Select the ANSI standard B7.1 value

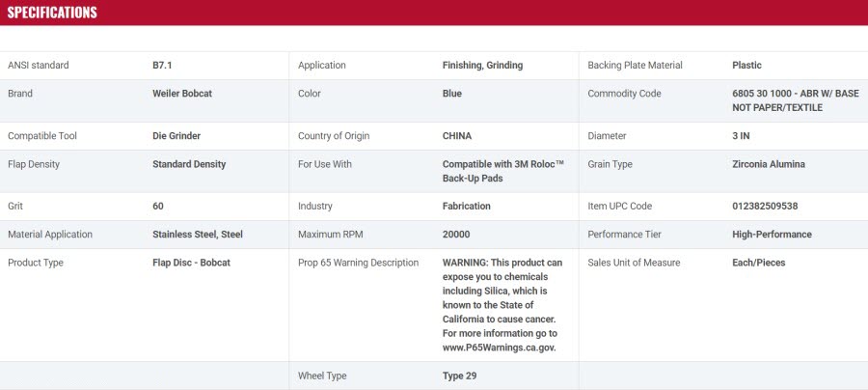point(162,66)
